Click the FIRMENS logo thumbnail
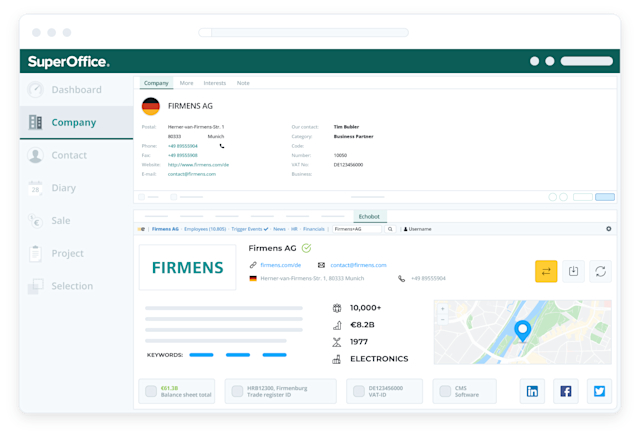This screenshot has height=437, width=640. (x=187, y=267)
